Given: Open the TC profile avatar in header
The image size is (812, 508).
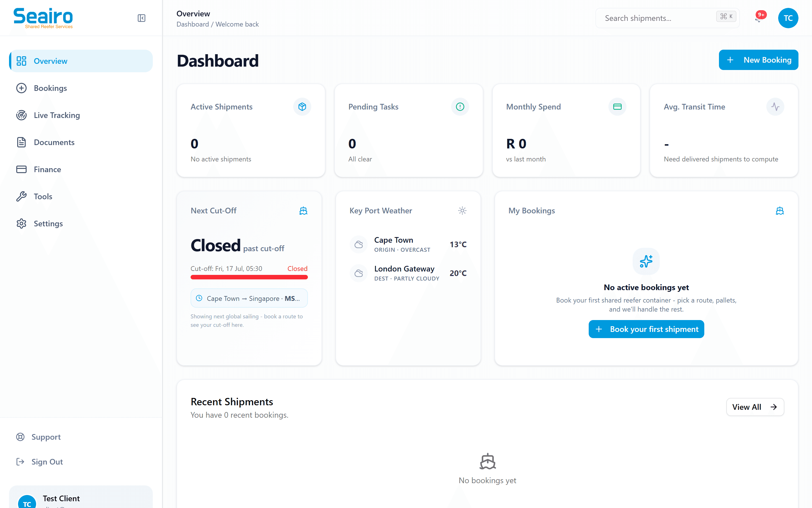Looking at the screenshot, I should pyautogui.click(x=788, y=18).
